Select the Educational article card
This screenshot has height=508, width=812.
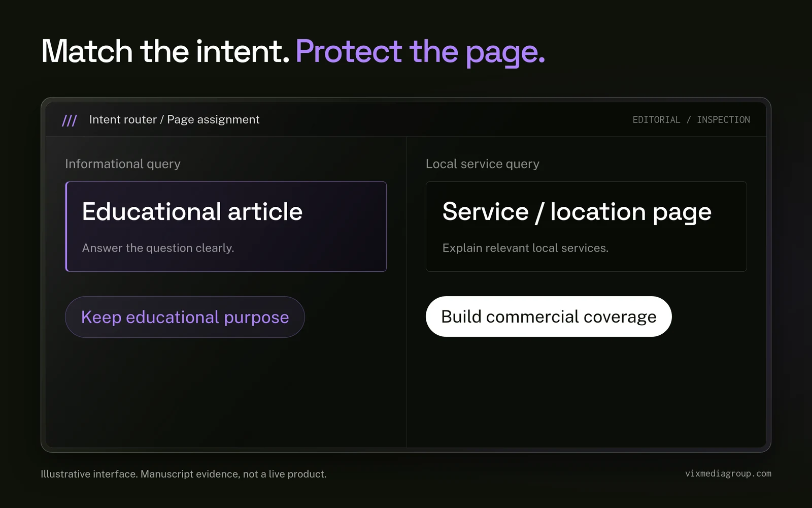pyautogui.click(x=226, y=227)
